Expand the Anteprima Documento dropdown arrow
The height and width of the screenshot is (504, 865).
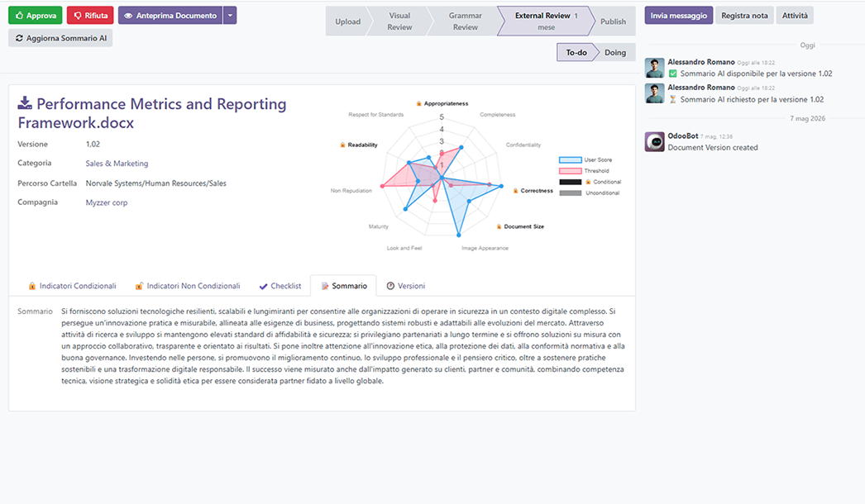[230, 16]
